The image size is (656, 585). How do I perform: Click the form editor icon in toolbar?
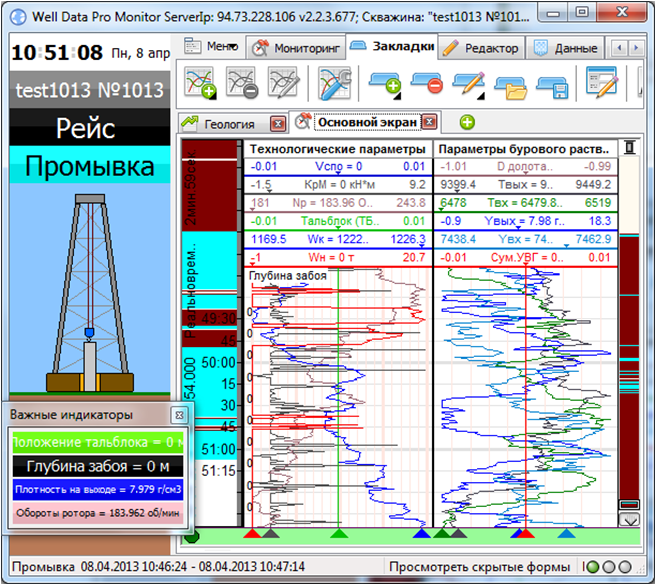tap(602, 82)
